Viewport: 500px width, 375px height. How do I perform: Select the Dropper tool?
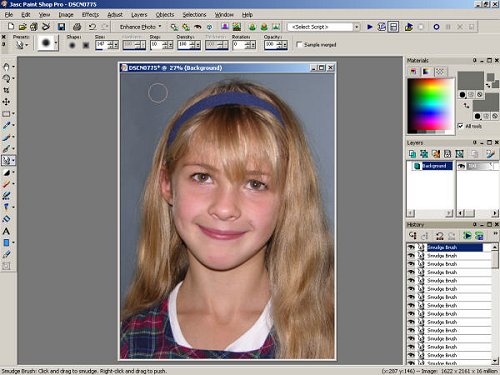(x=6, y=125)
